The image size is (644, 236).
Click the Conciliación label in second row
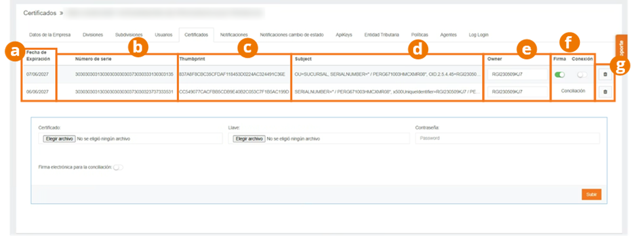(573, 91)
